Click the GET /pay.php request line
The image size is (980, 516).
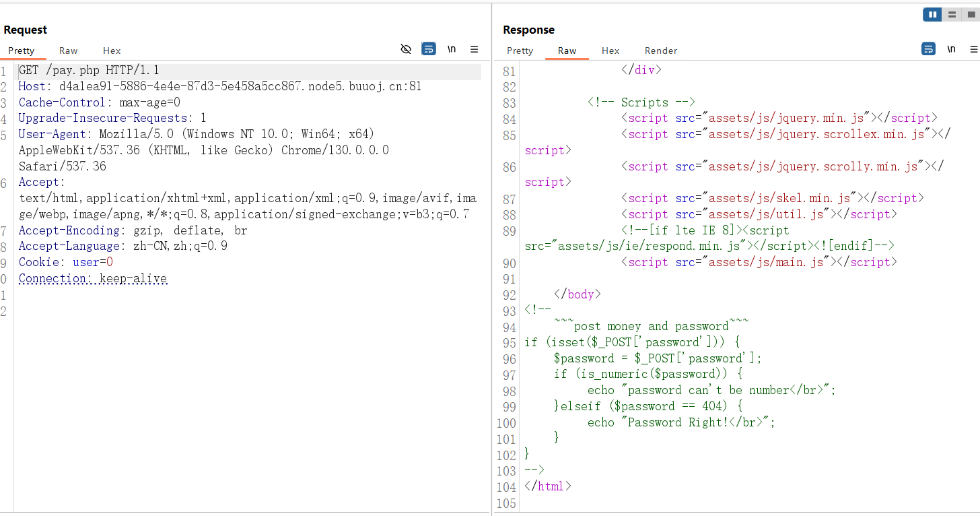(89, 70)
